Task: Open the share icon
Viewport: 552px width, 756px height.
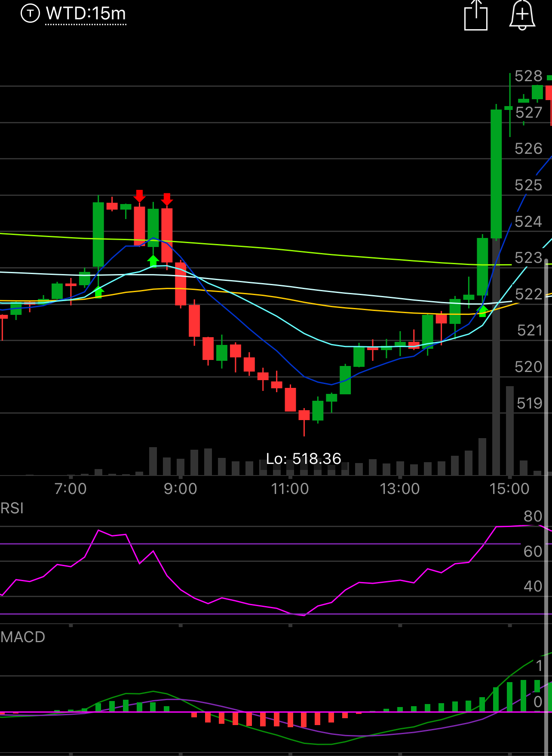Action: 476,15
